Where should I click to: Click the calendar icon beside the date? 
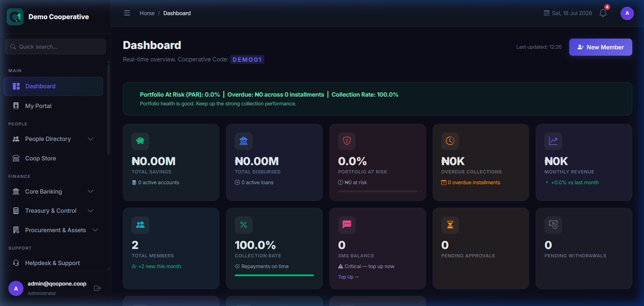click(547, 13)
